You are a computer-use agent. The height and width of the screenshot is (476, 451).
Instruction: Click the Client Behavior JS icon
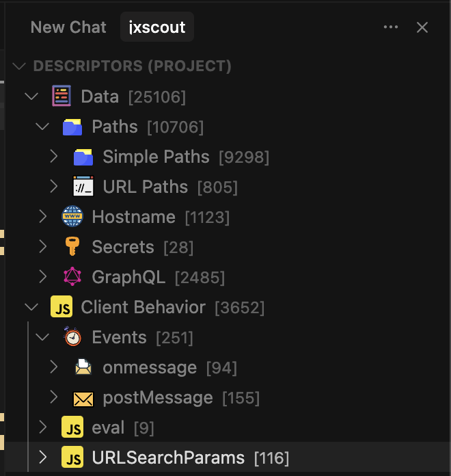pyautogui.click(x=61, y=307)
